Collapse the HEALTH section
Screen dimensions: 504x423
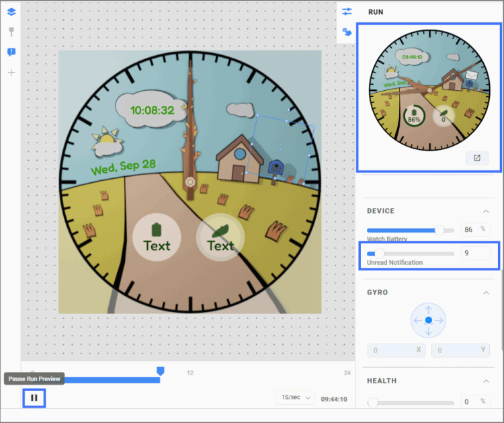(487, 381)
